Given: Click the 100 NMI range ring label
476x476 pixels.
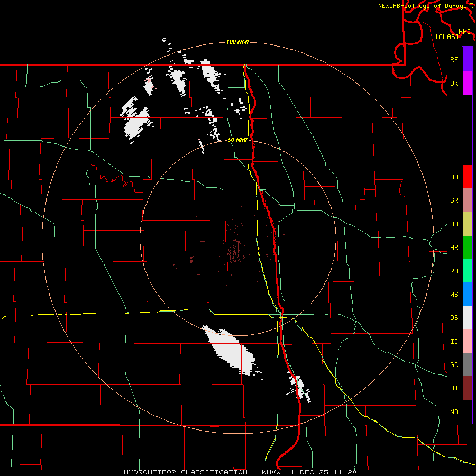Looking at the screenshot, I should pyautogui.click(x=237, y=42).
